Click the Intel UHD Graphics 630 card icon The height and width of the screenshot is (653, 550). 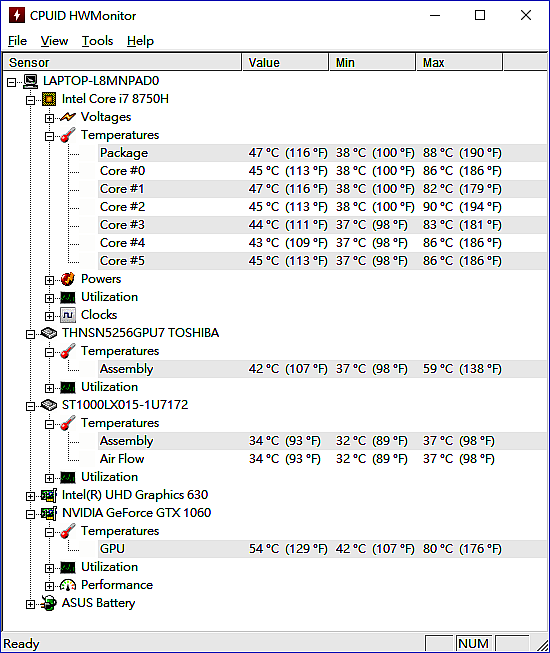[49, 495]
